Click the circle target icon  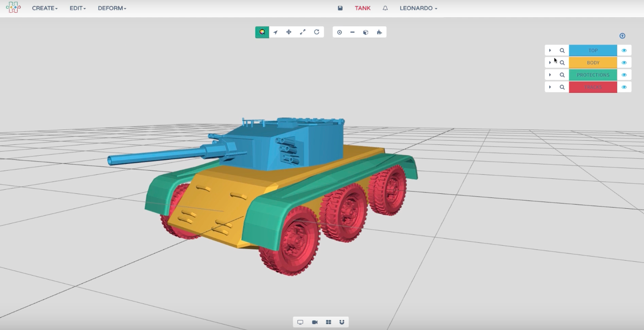339,32
